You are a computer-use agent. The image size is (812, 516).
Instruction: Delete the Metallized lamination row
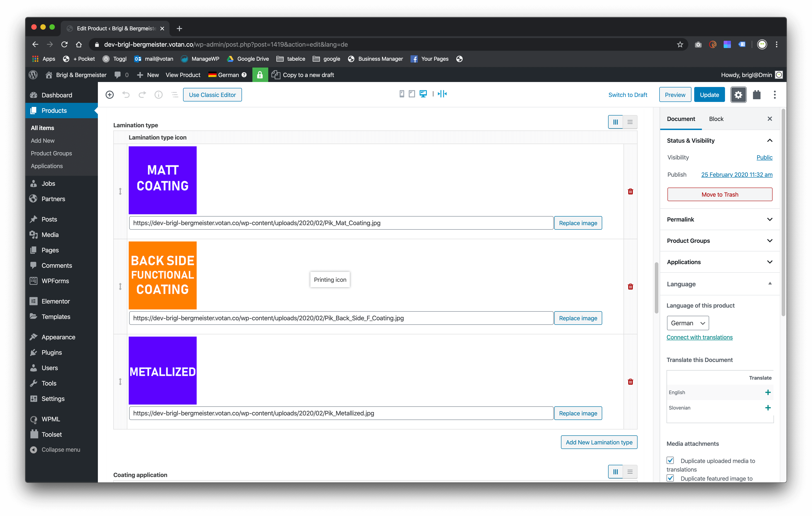pyautogui.click(x=630, y=381)
